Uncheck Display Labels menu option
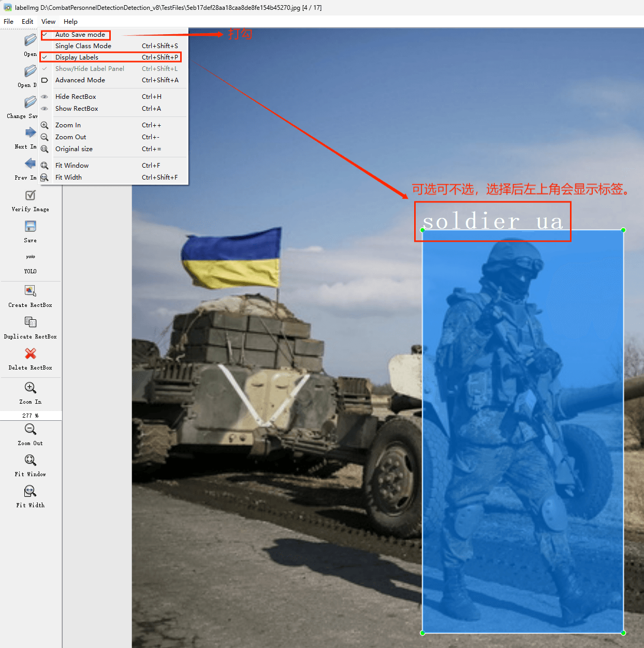644x648 pixels. (x=77, y=57)
